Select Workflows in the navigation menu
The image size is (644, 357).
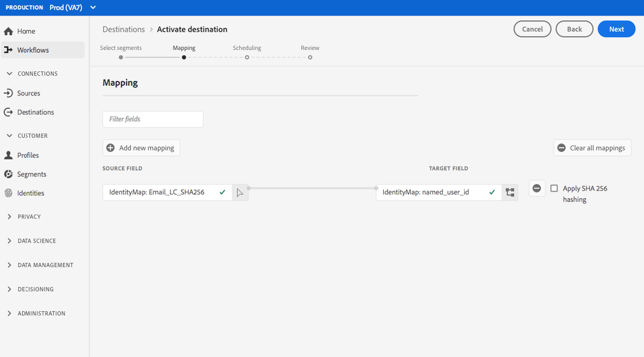pos(34,50)
